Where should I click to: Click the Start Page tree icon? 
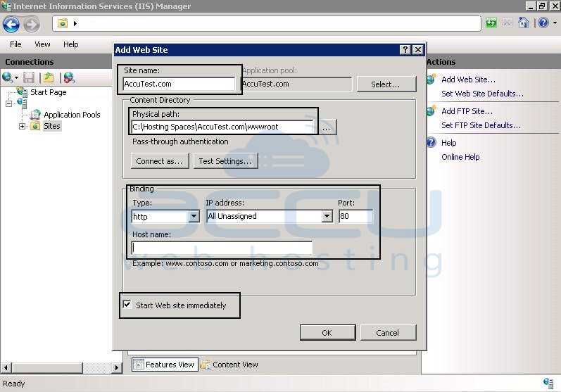click(23, 92)
